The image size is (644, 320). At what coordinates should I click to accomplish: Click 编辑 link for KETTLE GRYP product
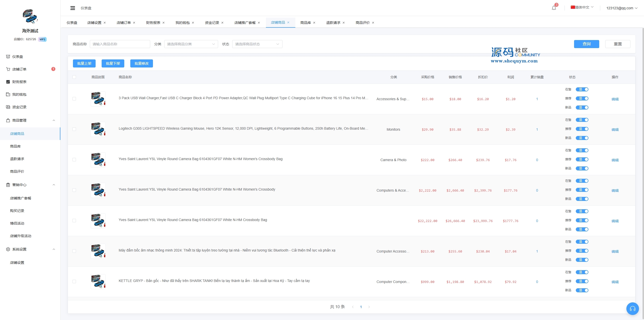tap(615, 282)
